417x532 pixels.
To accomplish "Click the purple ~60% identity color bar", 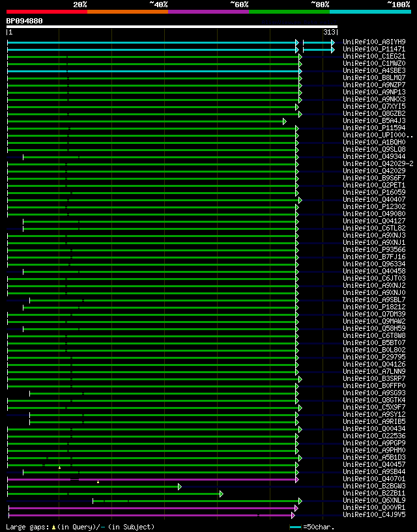I will pyautogui.click(x=208, y=12).
